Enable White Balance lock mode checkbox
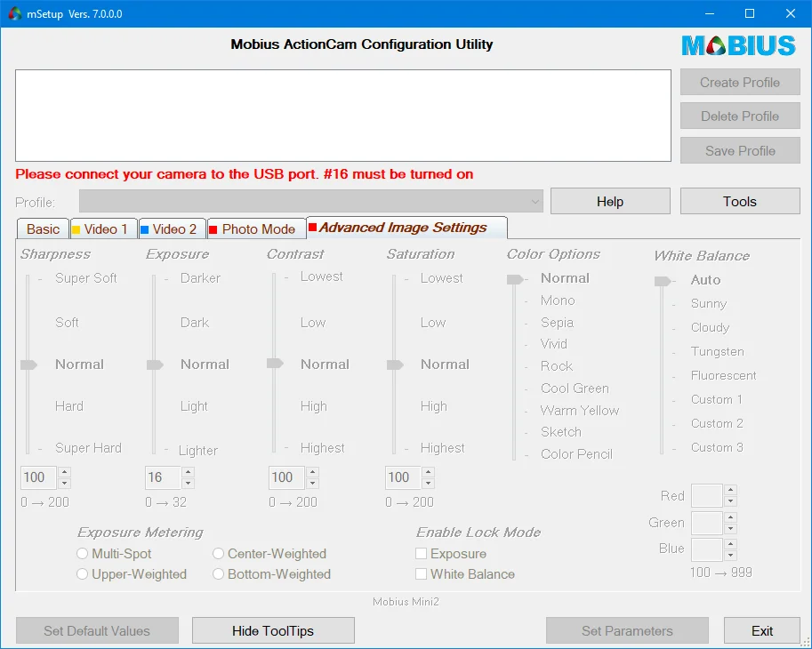The width and height of the screenshot is (812, 649). (x=421, y=574)
